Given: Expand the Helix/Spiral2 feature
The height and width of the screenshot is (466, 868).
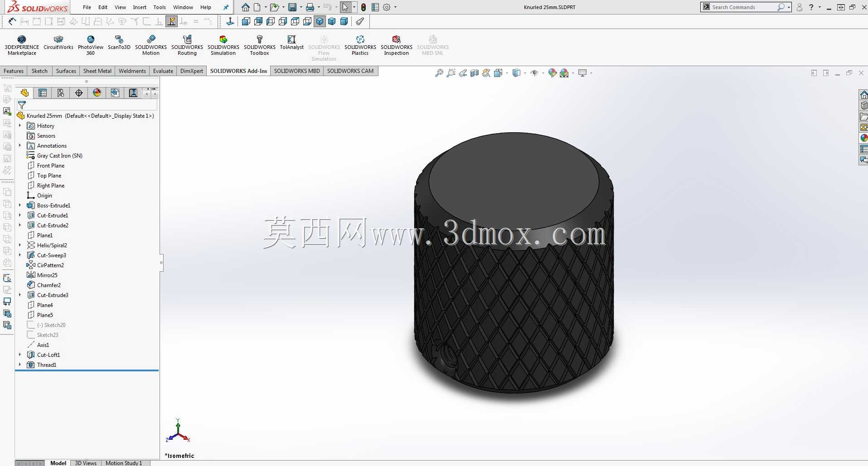Looking at the screenshot, I should pyautogui.click(x=20, y=245).
